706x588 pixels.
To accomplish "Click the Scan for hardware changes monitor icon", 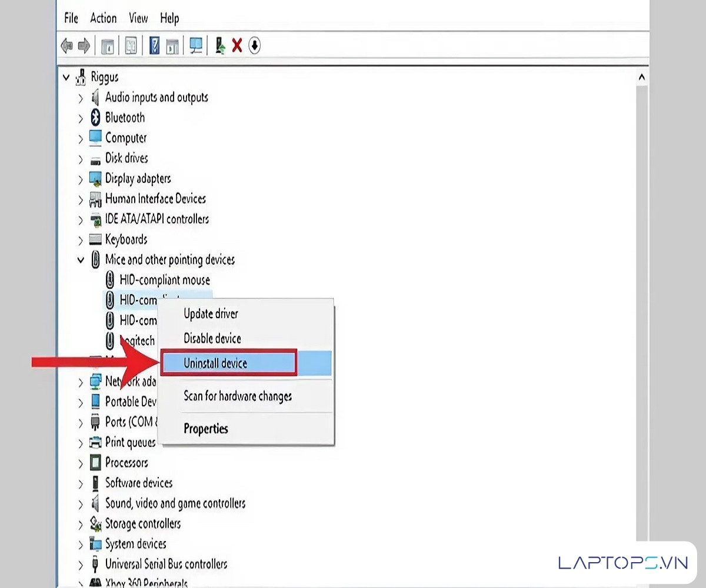I will (195, 45).
